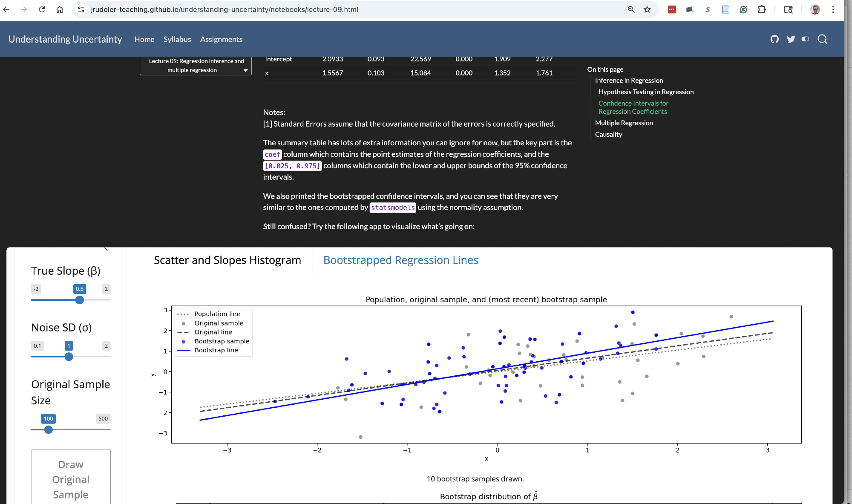The width and height of the screenshot is (852, 504).
Task: Click the Noise SD slider handle
Action: pyautogui.click(x=69, y=357)
